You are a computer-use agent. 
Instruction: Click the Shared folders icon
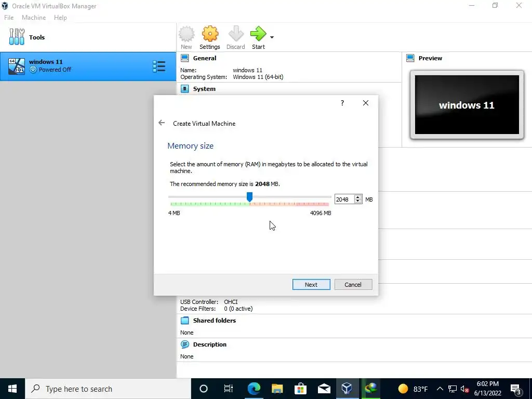point(185,321)
